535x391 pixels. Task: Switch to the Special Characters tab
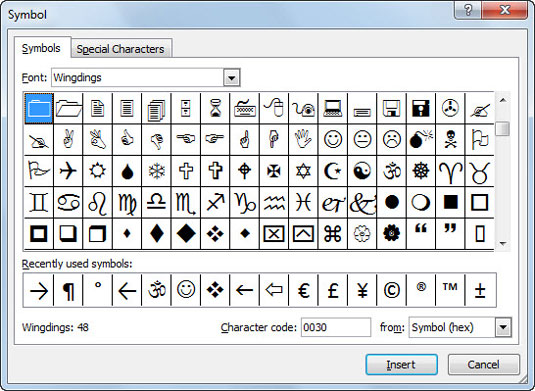tap(120, 49)
